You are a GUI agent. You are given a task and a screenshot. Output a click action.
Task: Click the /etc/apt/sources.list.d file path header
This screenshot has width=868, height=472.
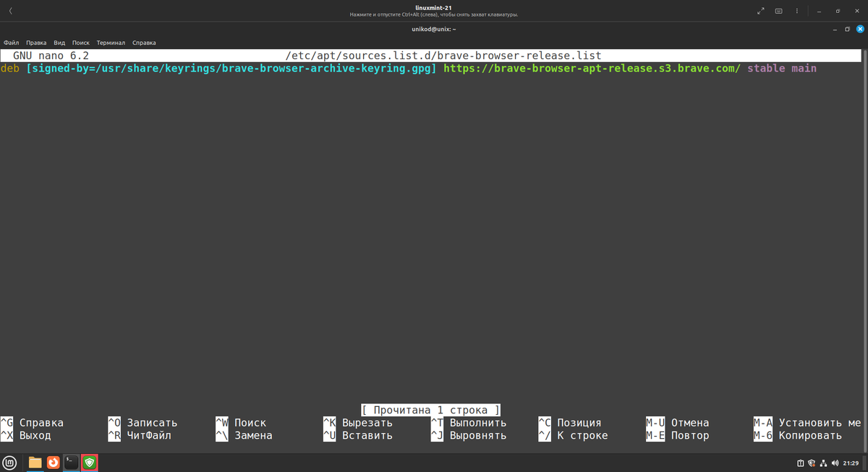click(x=443, y=55)
